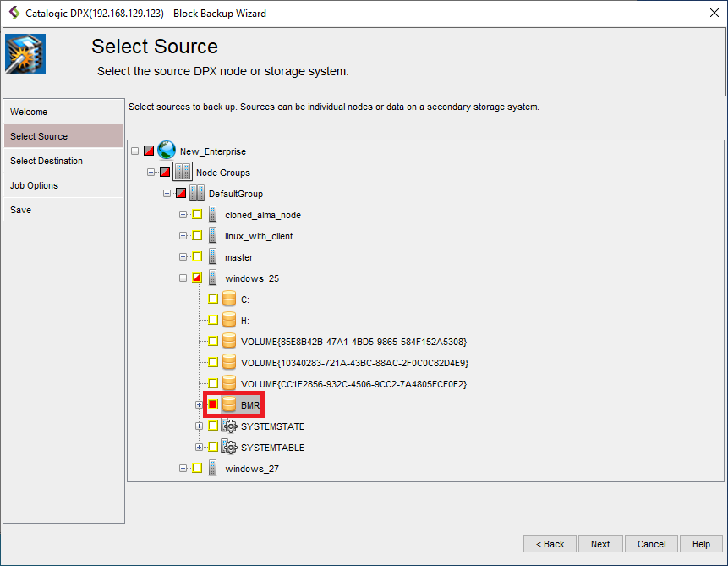Select the C: drive disk icon
Image resolution: width=728 pixels, height=566 pixels.
click(228, 299)
